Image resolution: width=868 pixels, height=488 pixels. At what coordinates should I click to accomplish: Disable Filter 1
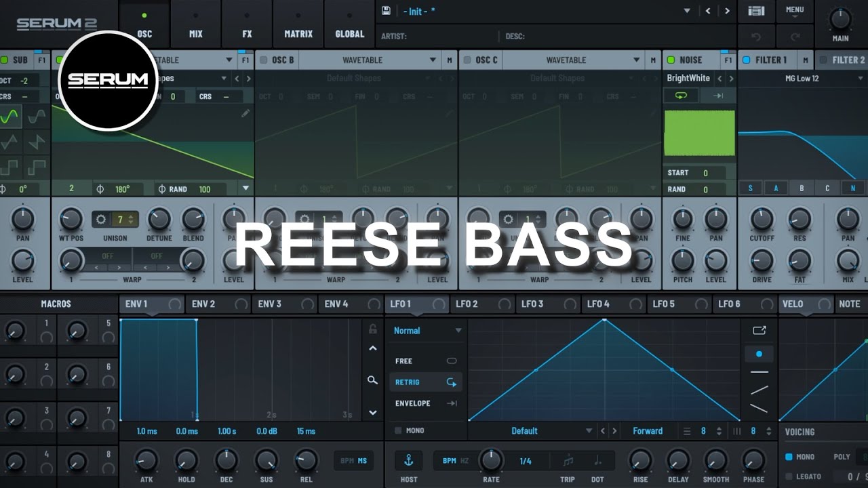click(747, 60)
